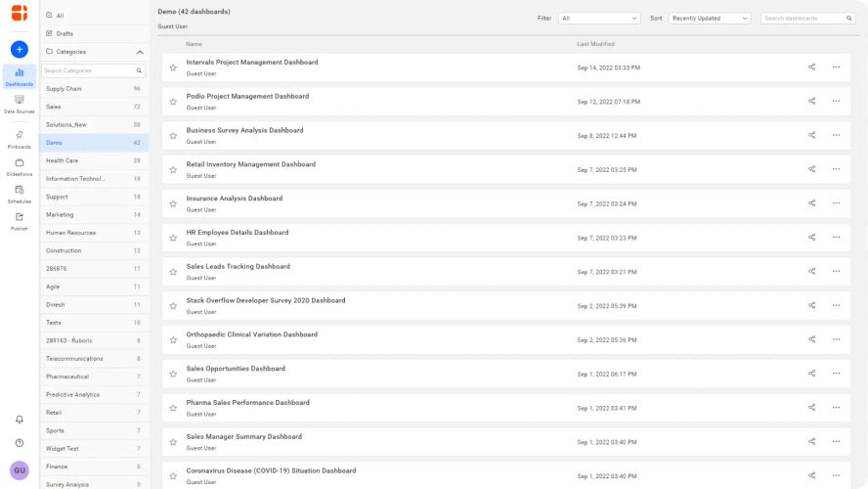
Task: Open HR Employee Details Dashboard
Action: pyautogui.click(x=238, y=233)
